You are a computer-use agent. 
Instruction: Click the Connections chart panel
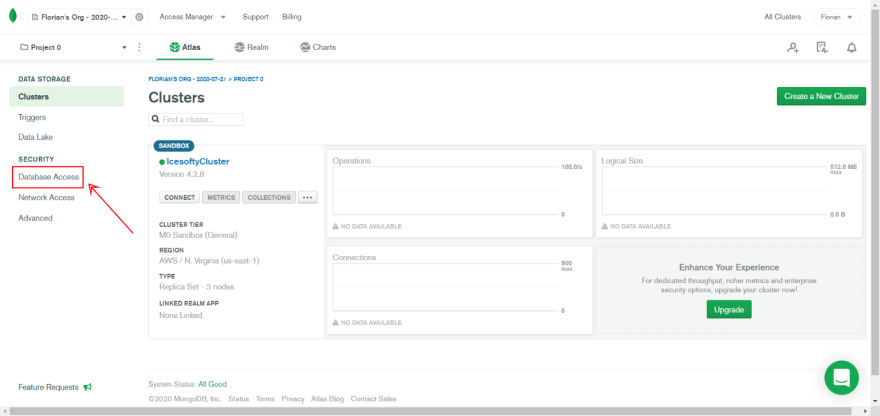459,290
